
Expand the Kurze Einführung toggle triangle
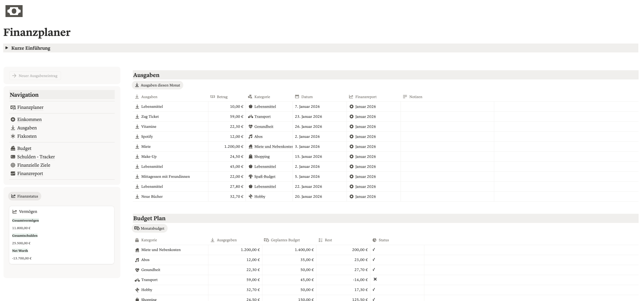point(7,48)
